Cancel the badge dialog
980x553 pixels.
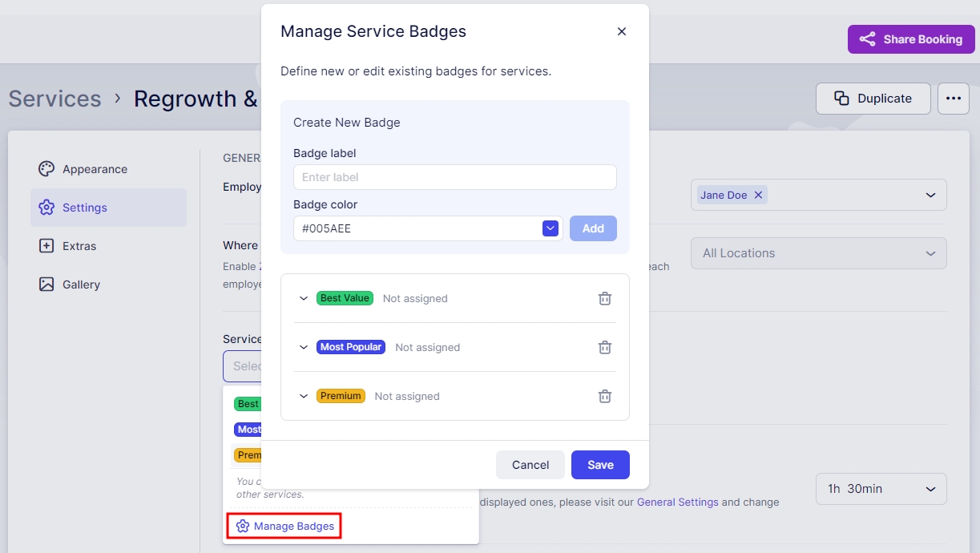click(530, 465)
